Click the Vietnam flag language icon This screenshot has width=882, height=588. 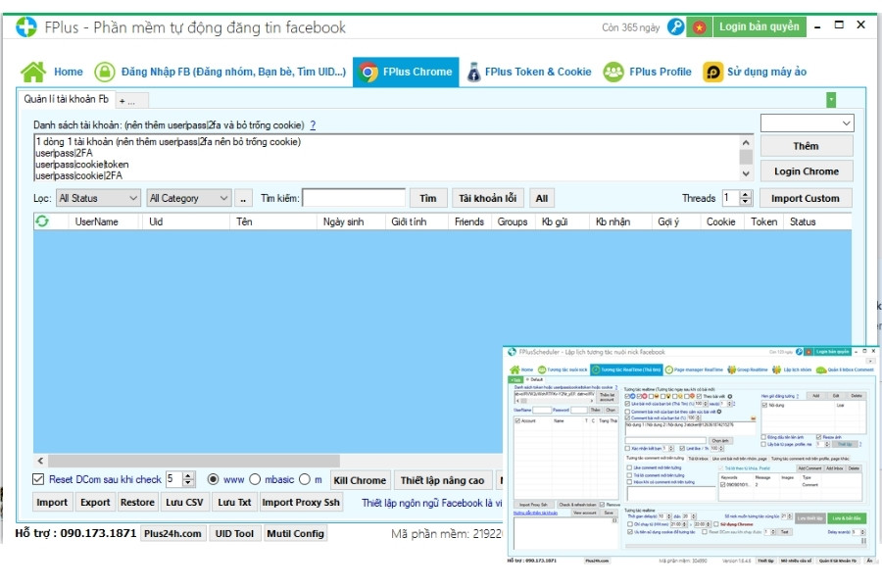click(699, 26)
